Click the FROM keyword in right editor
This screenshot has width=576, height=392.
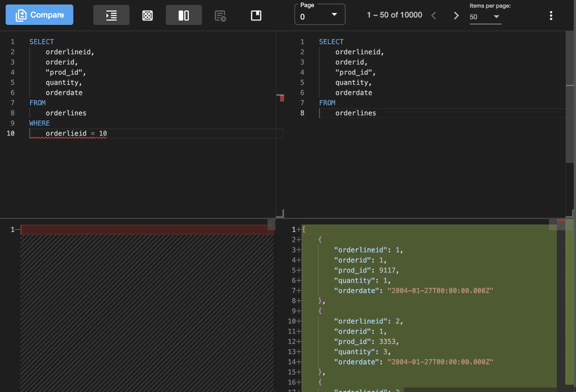(x=327, y=103)
